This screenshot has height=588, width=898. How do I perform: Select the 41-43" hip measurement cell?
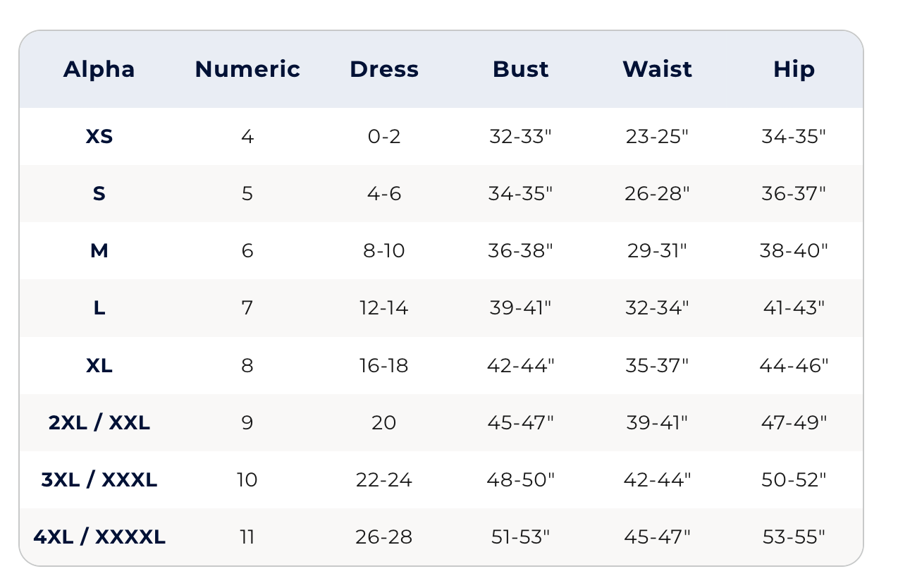click(794, 308)
